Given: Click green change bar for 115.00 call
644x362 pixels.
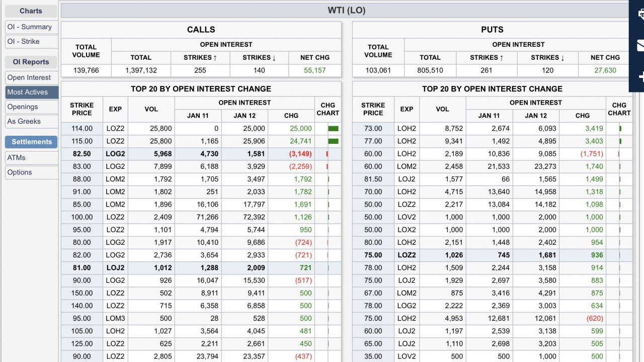Looking at the screenshot, I should point(333,141).
